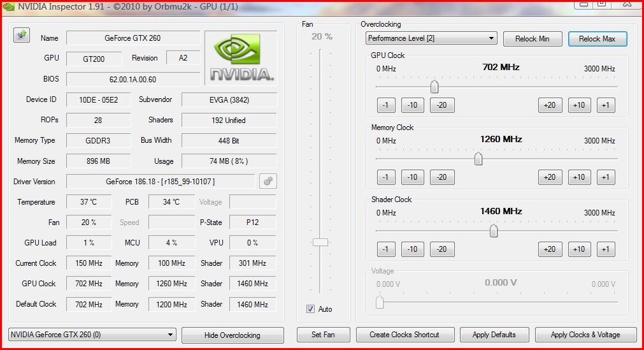This screenshot has width=644, height=350.
Task: Click the Shaders value 192 Unified
Action: click(229, 120)
